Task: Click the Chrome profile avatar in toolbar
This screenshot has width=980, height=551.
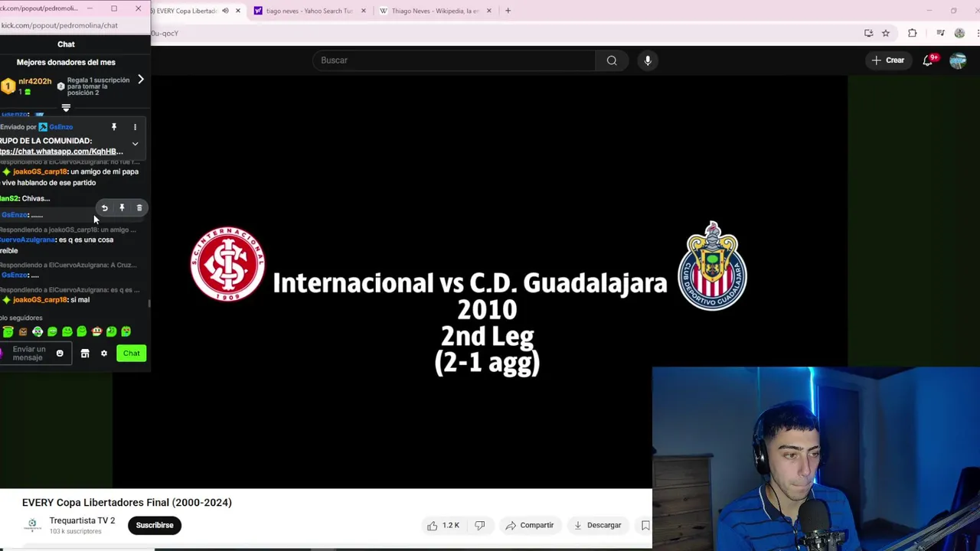Action: [x=959, y=33]
